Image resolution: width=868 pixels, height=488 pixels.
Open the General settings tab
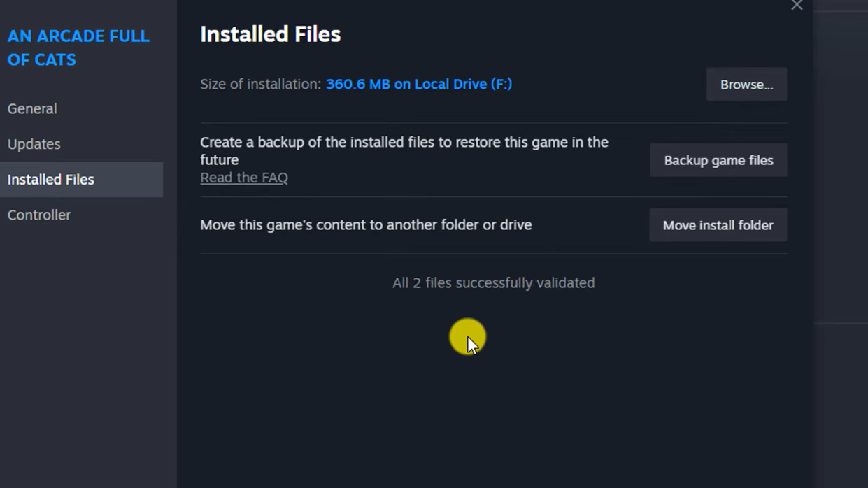(32, 109)
